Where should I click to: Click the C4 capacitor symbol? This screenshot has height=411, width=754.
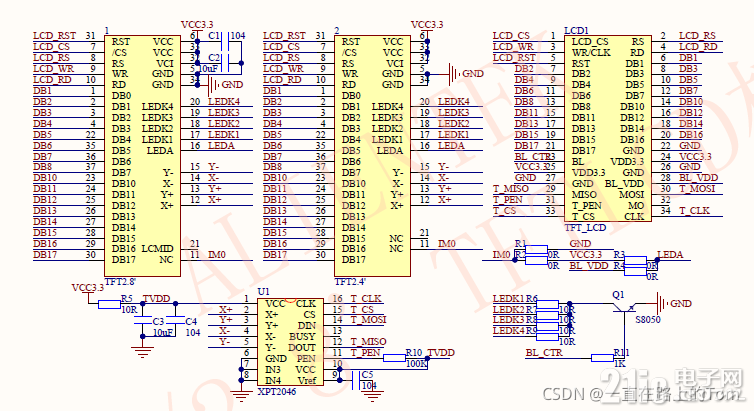click(x=176, y=321)
